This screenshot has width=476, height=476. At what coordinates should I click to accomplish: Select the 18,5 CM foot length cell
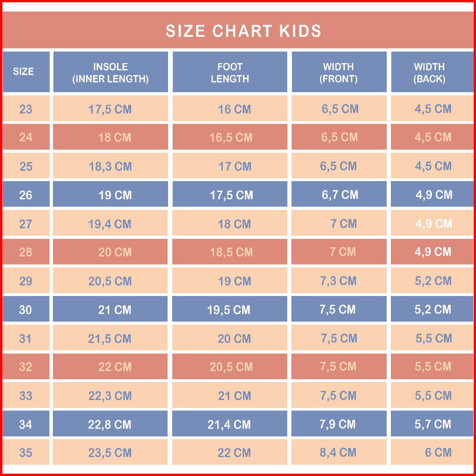(231, 252)
